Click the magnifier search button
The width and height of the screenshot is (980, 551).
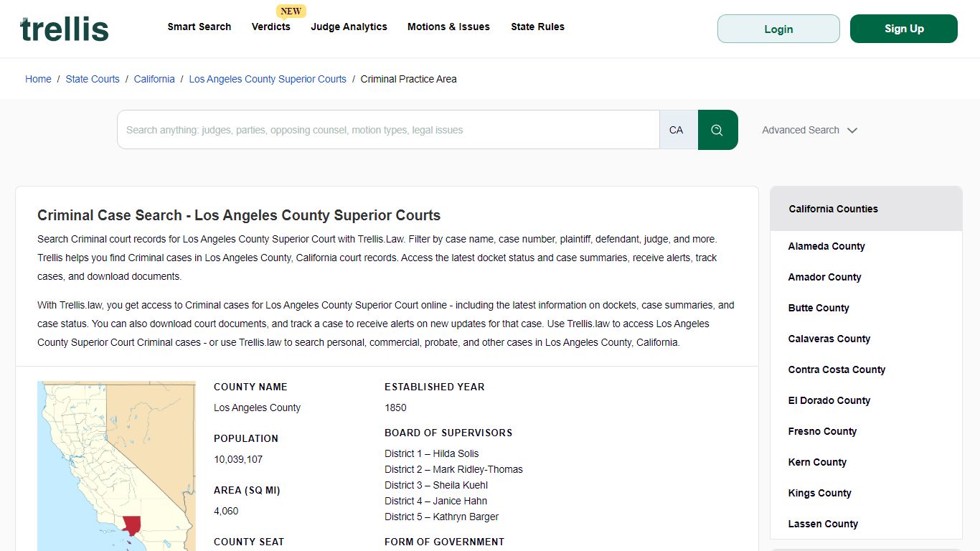(717, 130)
